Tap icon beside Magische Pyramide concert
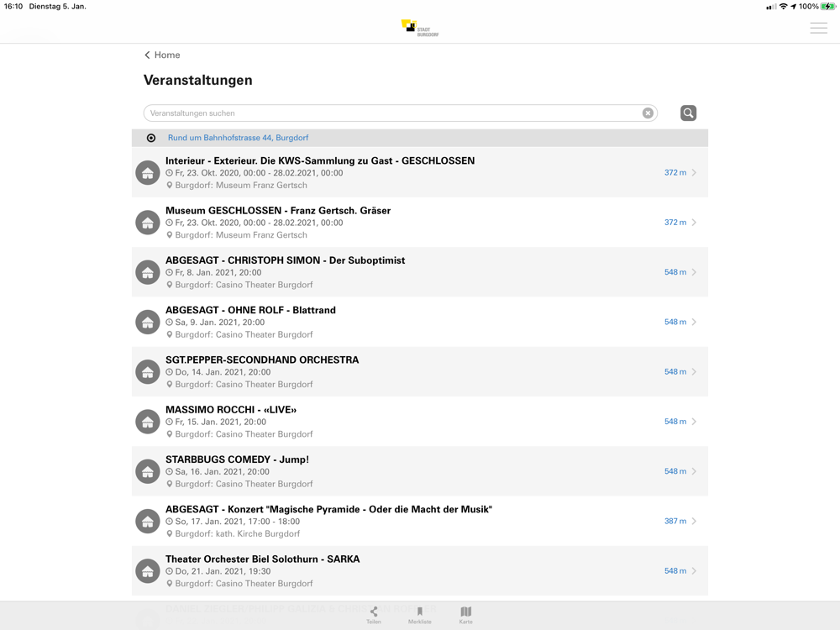 [x=148, y=522]
